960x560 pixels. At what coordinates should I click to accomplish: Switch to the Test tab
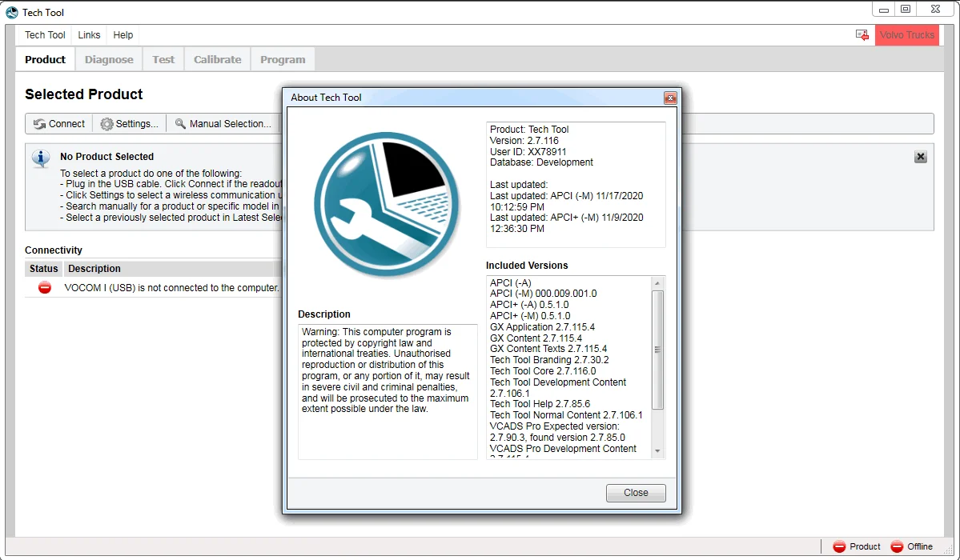coord(163,59)
